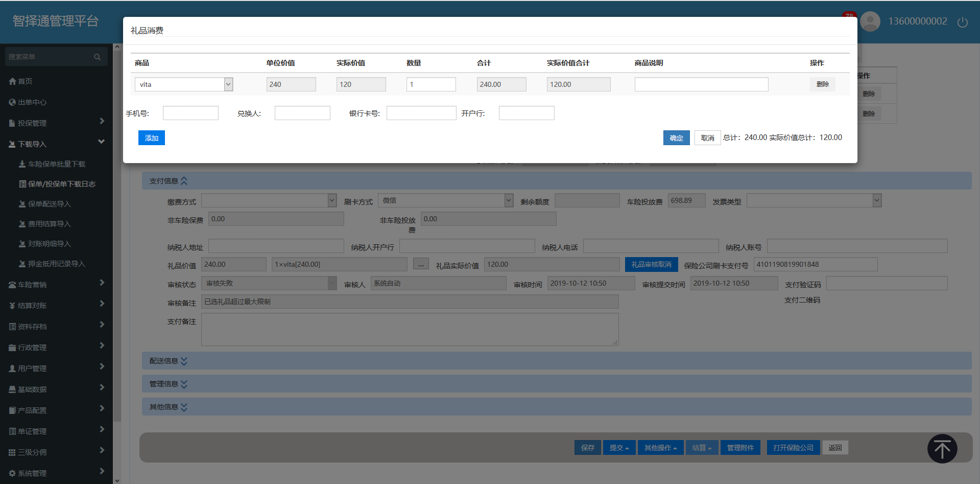The image size is (980, 484).
Task: Click the search magnifier icon in sidebar
Action: pyautogui.click(x=97, y=57)
